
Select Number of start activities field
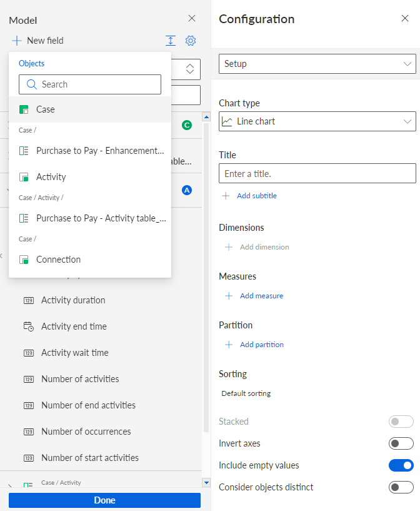[90, 458]
